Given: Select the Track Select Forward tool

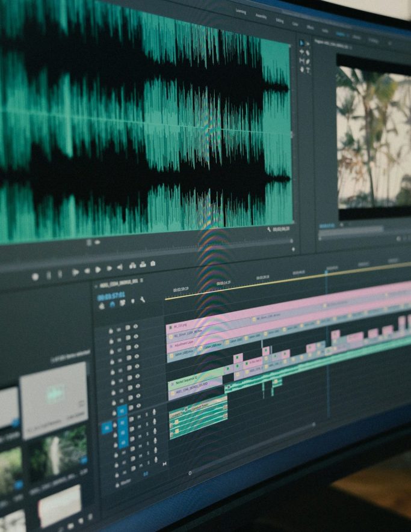Looking at the screenshot, I should pyautogui.click(x=307, y=44).
